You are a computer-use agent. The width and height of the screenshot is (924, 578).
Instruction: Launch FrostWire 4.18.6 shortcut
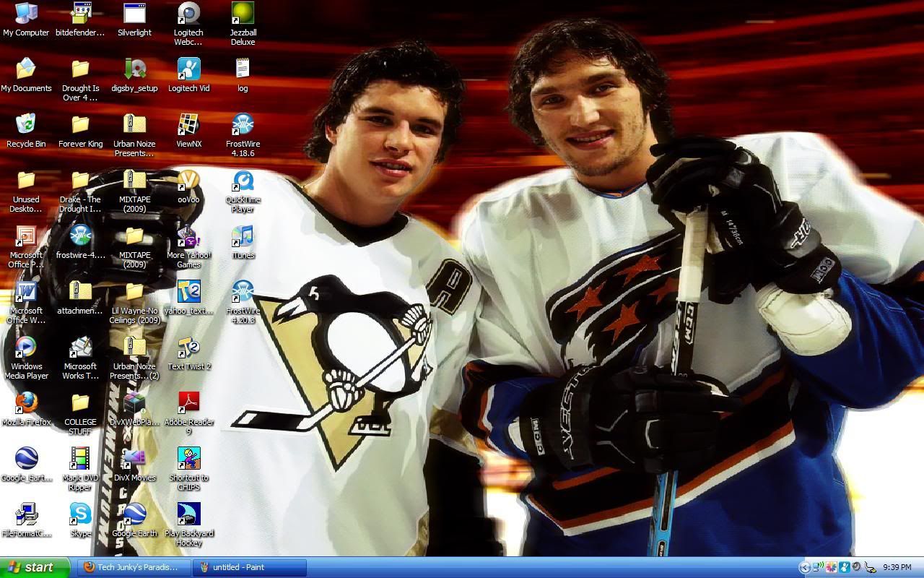tap(243, 136)
